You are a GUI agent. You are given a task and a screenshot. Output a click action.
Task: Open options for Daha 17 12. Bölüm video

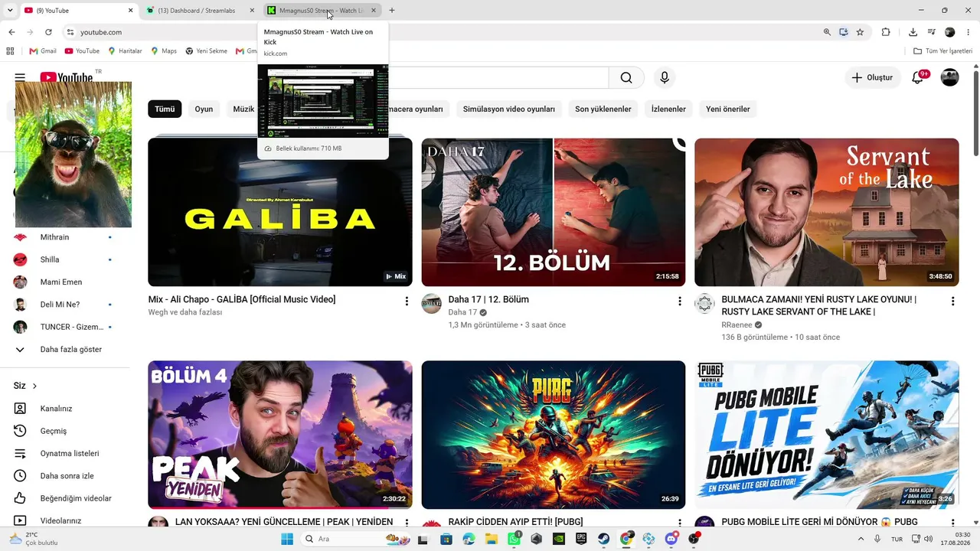point(680,302)
